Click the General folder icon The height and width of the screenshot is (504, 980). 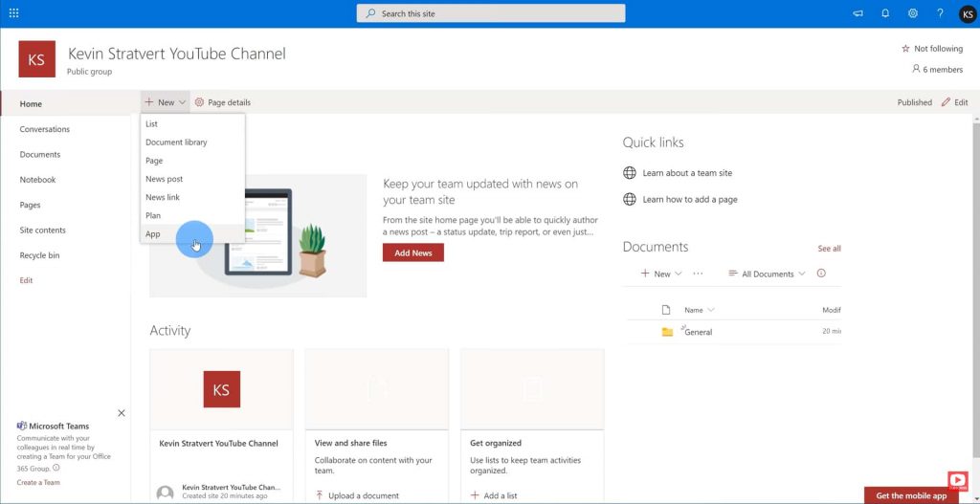coord(667,332)
